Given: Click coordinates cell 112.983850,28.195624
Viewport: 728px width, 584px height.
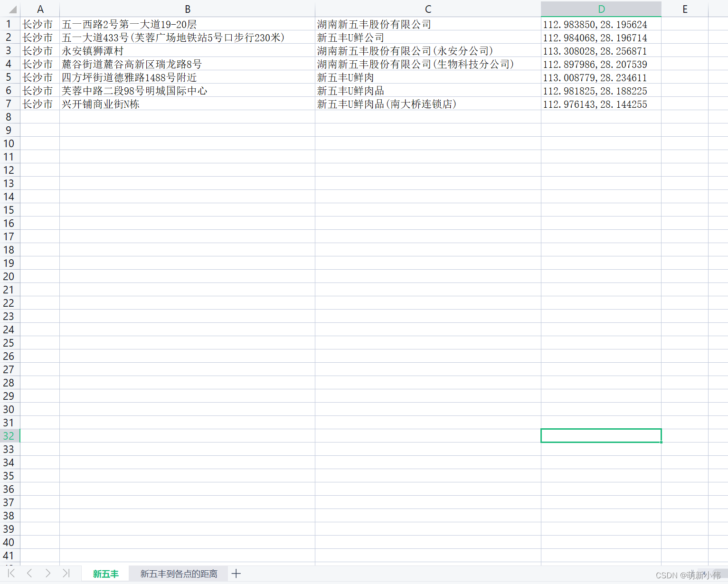Looking at the screenshot, I should point(601,24).
